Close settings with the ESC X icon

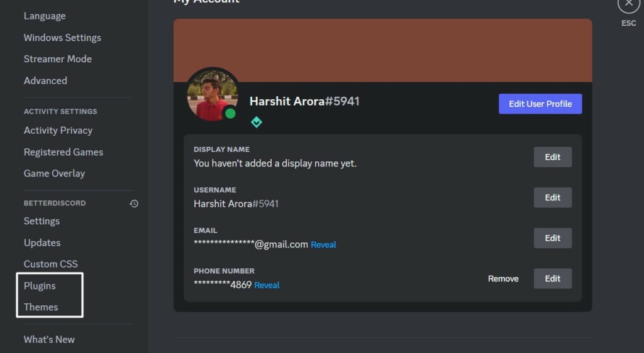(628, 4)
